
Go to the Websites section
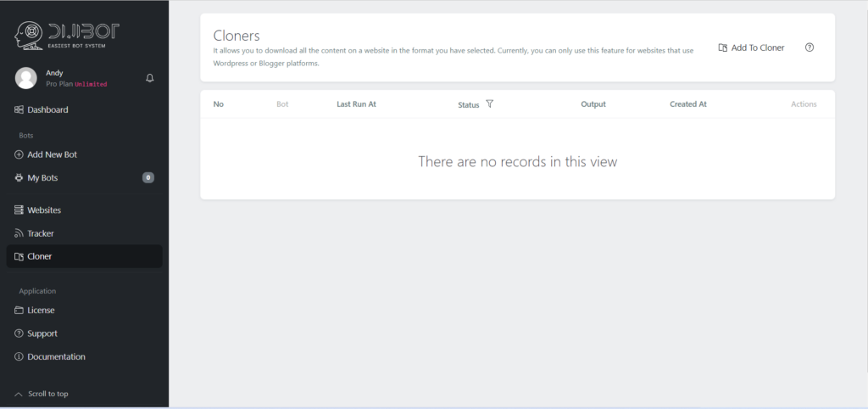point(84,210)
